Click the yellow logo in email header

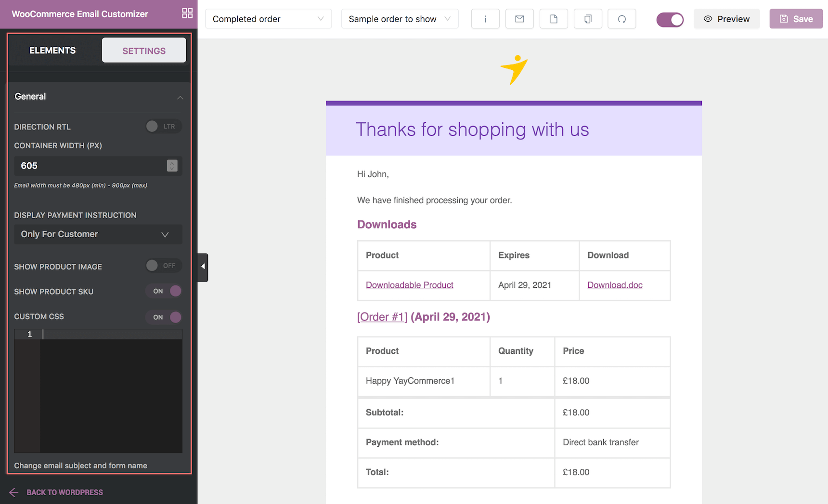pyautogui.click(x=514, y=70)
